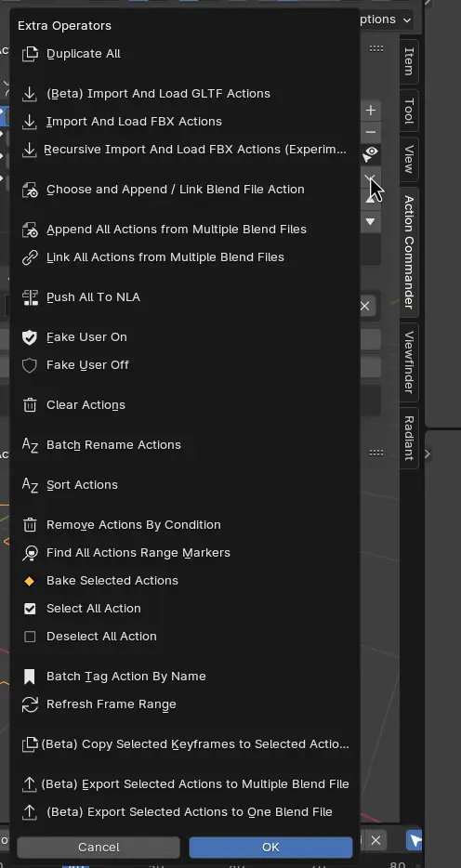Choose Import And Load FBX Actions
Image resolution: width=461 pixels, height=868 pixels.
(x=184, y=122)
